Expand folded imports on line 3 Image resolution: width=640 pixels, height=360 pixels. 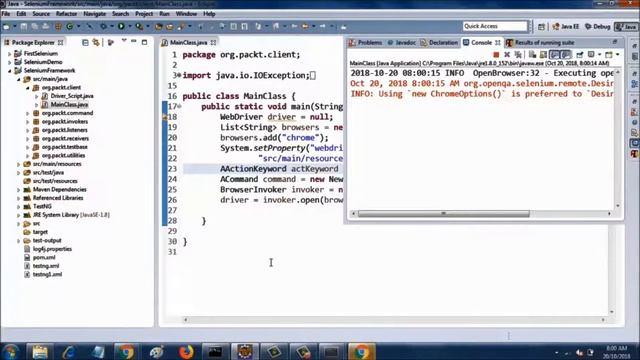(x=179, y=76)
